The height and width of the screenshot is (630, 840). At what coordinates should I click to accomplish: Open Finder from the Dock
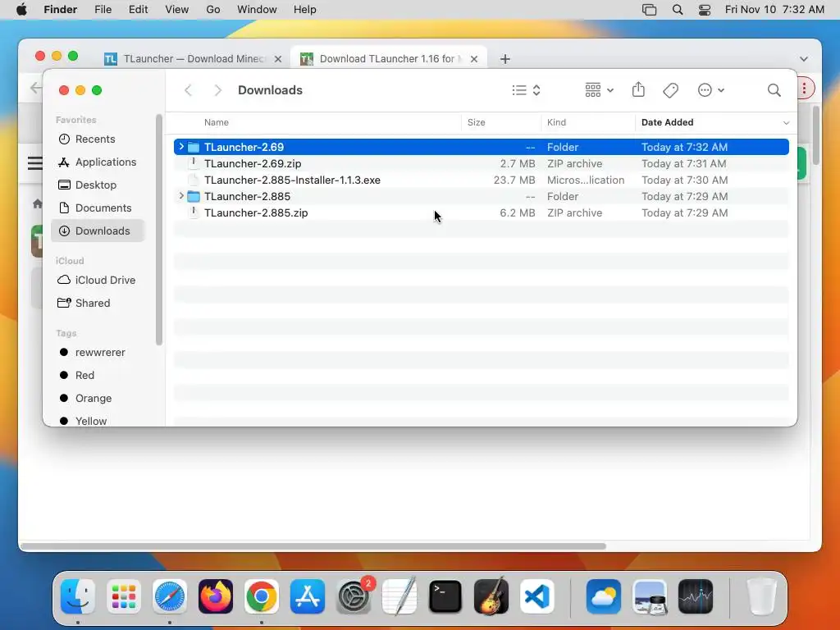[x=78, y=596]
